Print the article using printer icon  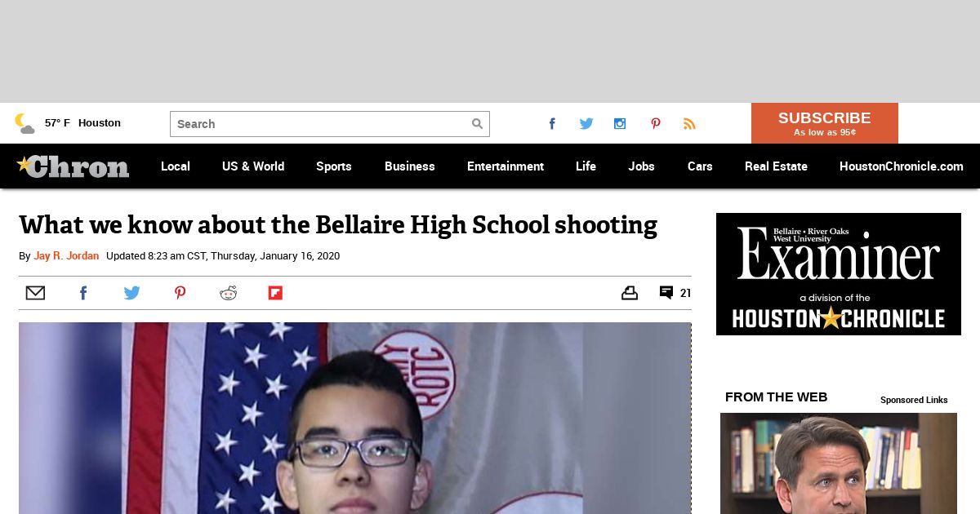pos(629,293)
